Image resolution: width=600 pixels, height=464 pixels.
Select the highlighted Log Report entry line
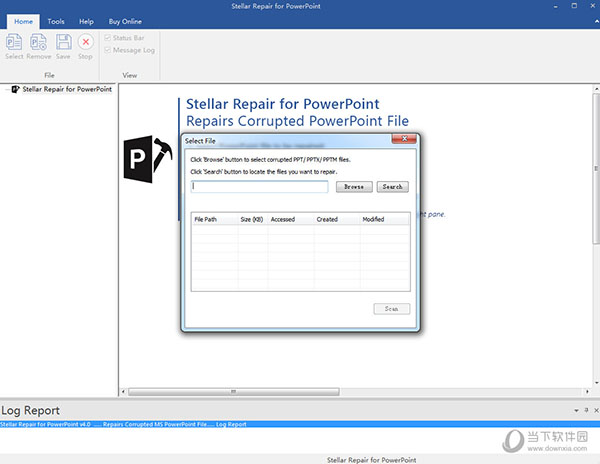coord(300,424)
